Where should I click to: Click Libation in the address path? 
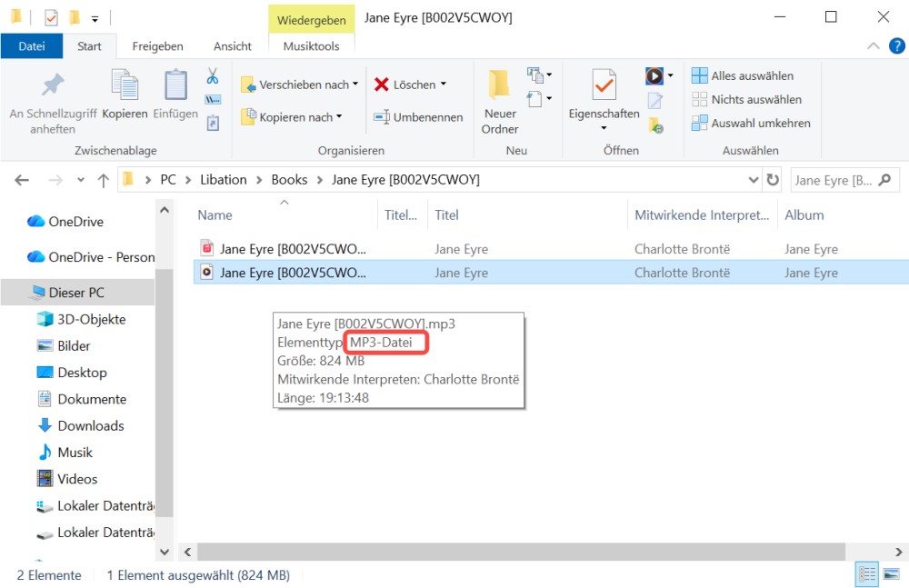(224, 180)
